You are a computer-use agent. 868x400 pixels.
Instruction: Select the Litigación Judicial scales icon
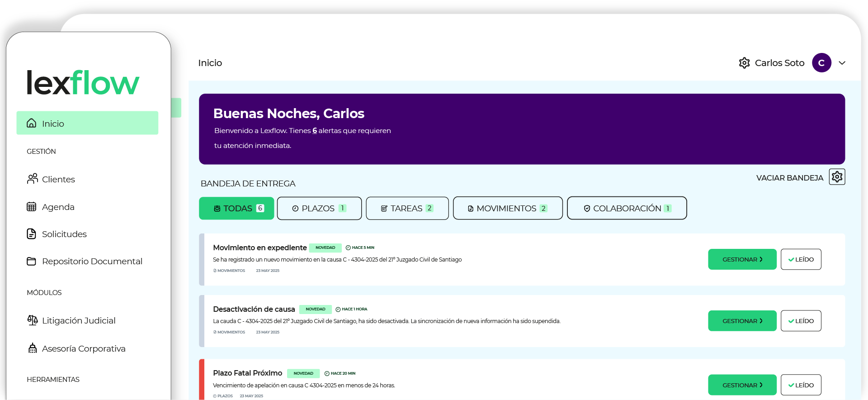32,320
